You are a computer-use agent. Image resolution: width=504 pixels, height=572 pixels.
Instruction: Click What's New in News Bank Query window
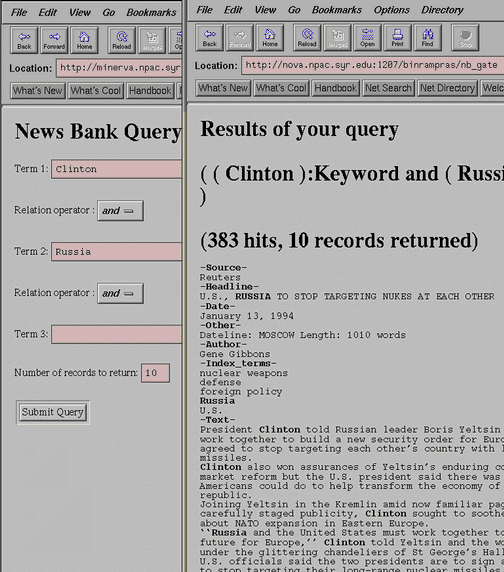coord(38,90)
